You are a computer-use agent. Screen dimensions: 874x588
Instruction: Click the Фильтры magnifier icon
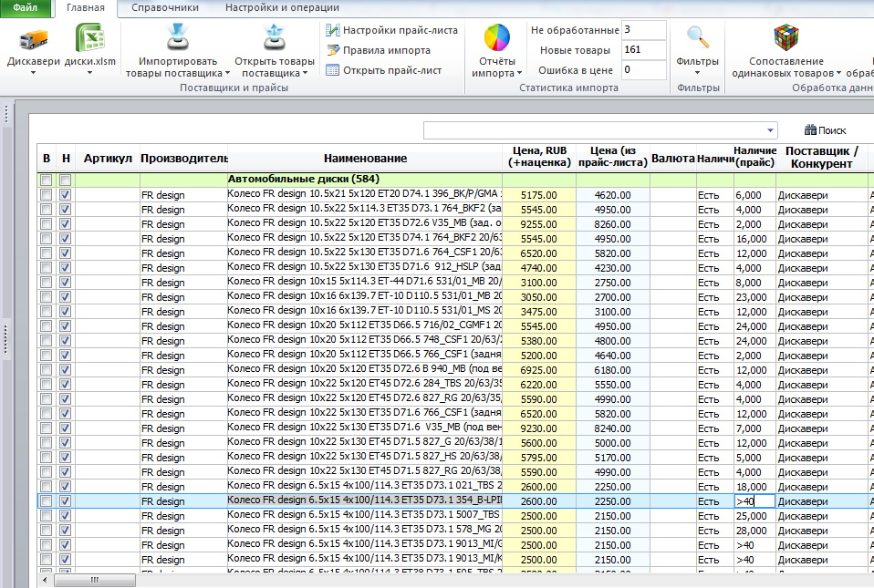coord(697,38)
